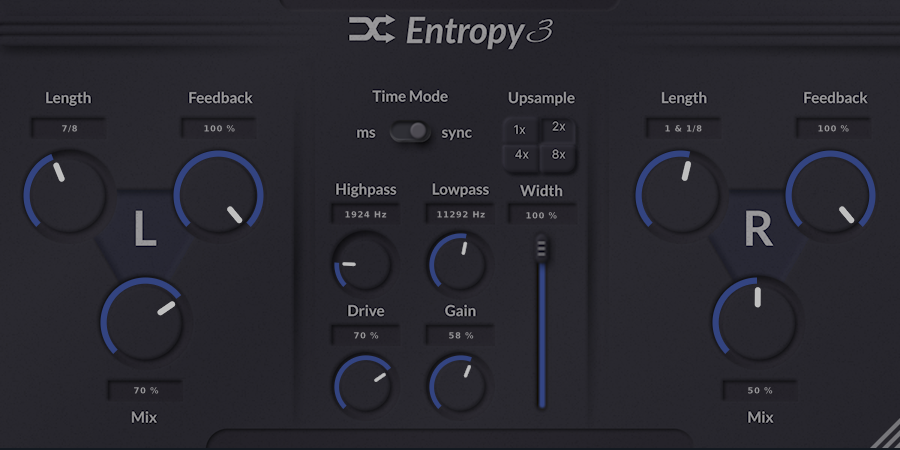Click the Width slider handle

pyautogui.click(x=541, y=249)
